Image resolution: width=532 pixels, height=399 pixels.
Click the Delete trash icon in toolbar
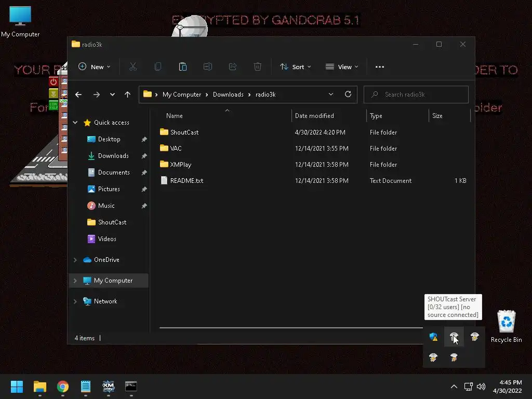pyautogui.click(x=258, y=67)
